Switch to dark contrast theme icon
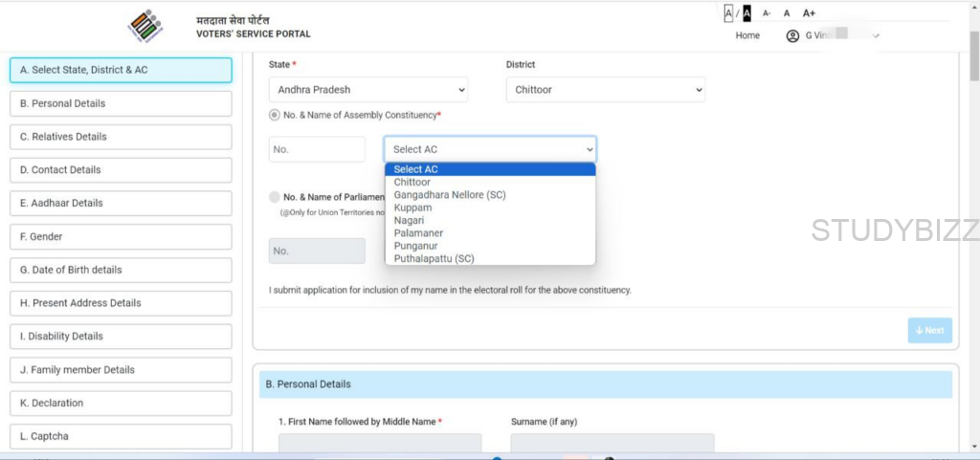This screenshot has width=980, height=460. click(746, 13)
